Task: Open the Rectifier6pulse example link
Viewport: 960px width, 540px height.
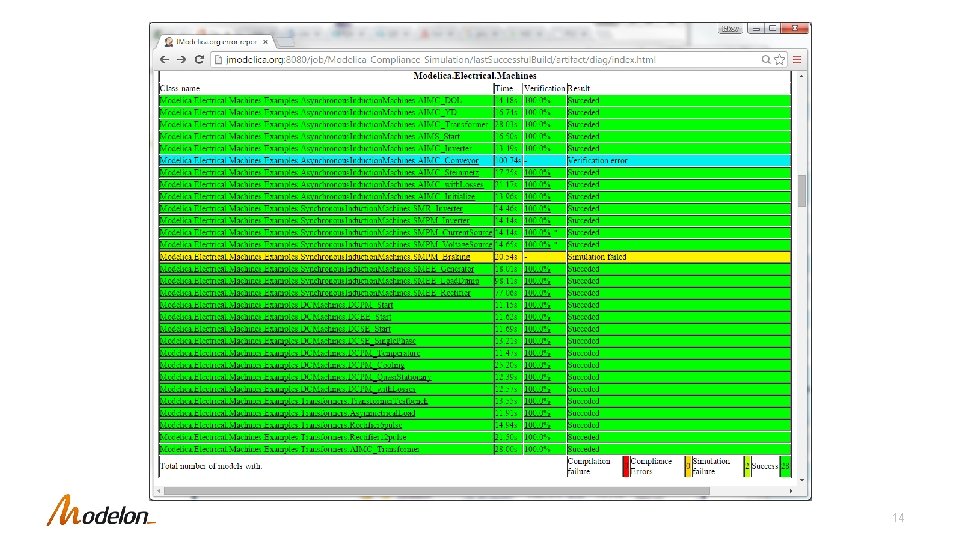Action: pyautogui.click(x=280, y=425)
